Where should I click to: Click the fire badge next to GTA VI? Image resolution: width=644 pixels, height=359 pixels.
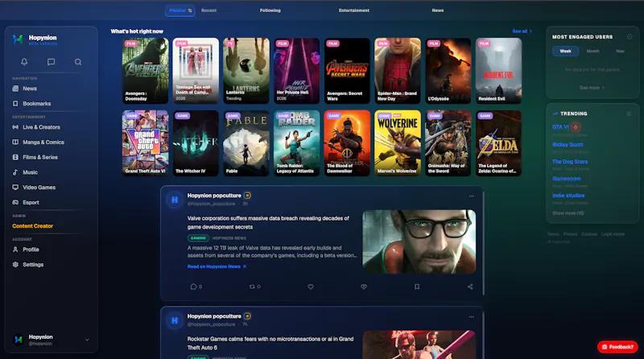(576, 127)
